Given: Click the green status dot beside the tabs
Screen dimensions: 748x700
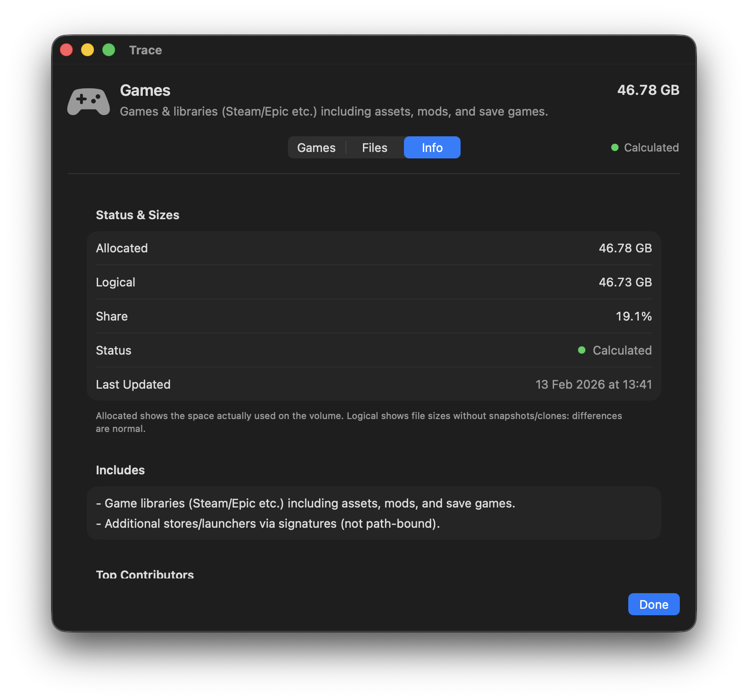Looking at the screenshot, I should click(x=614, y=147).
